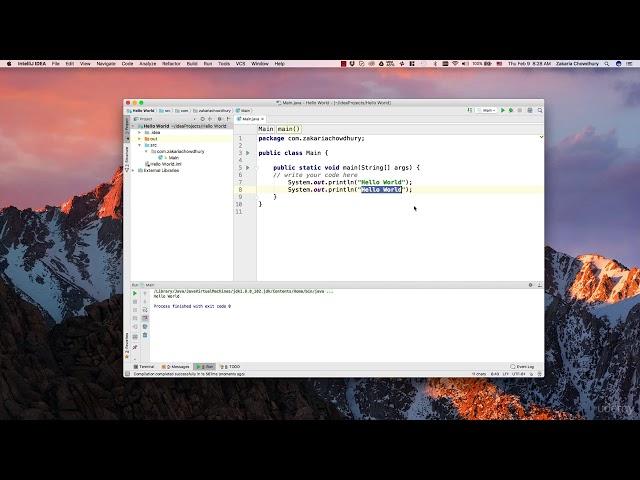Viewport: 640px width, 480px height.
Task: Toggle Scroll to End in Run panel
Action: click(145, 318)
